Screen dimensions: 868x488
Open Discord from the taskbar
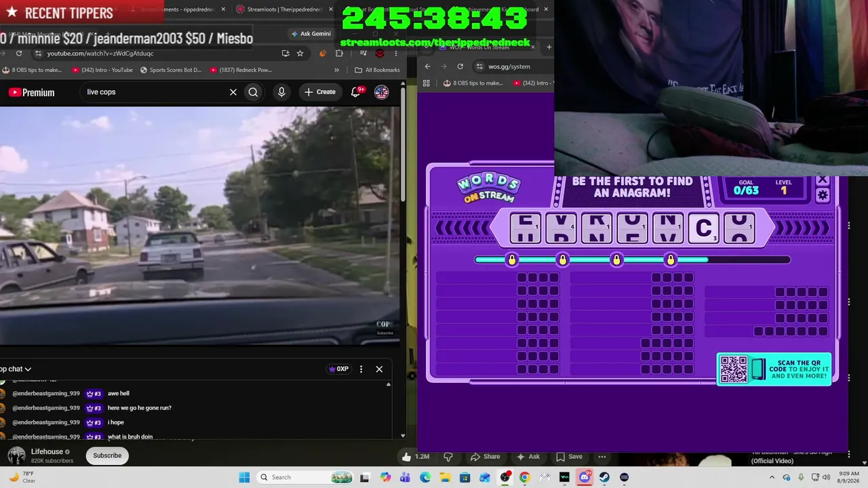[x=585, y=477]
